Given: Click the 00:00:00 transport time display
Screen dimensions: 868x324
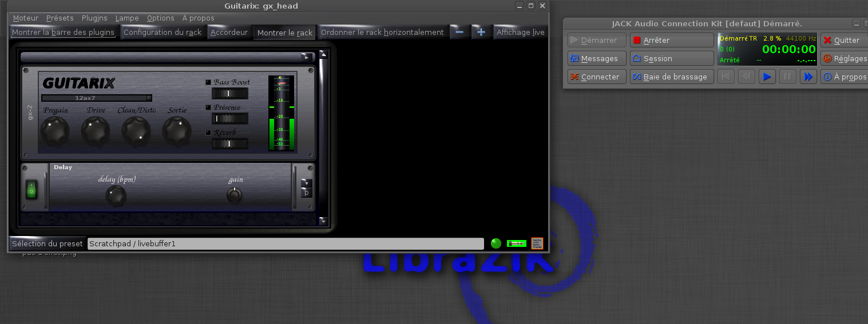Looking at the screenshot, I should 788,49.
